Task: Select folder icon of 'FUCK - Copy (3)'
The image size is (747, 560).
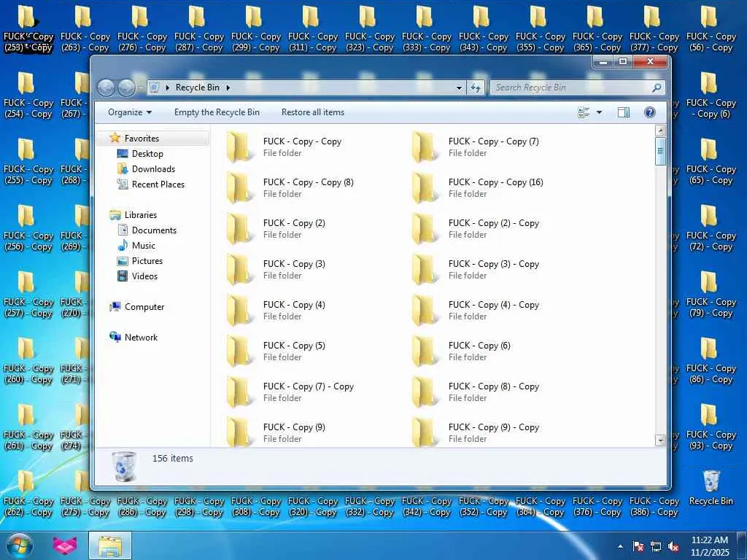Action: [x=239, y=270]
